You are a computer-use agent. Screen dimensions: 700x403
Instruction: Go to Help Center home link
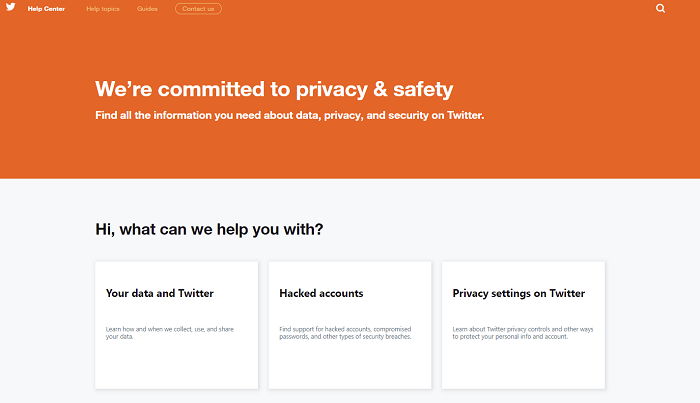pos(46,9)
